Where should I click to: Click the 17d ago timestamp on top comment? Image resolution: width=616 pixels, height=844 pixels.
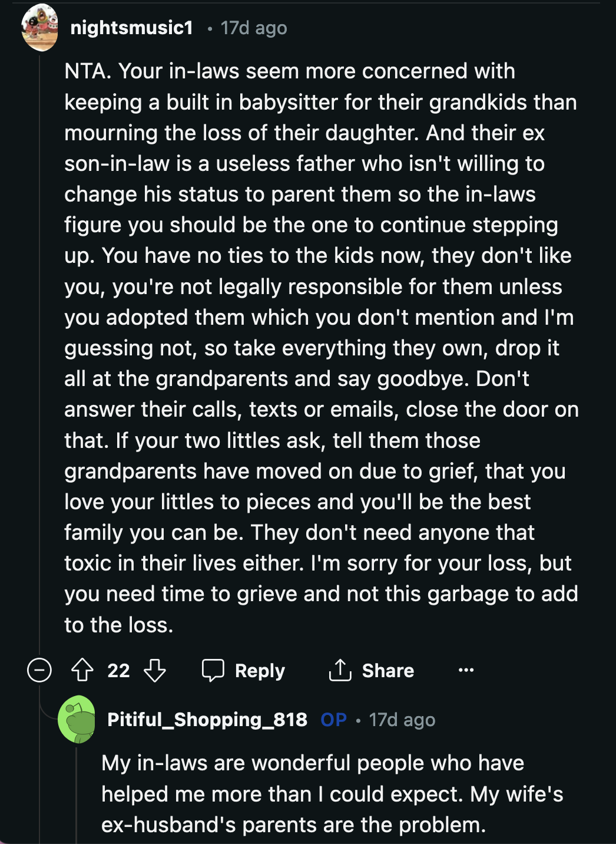(x=253, y=27)
